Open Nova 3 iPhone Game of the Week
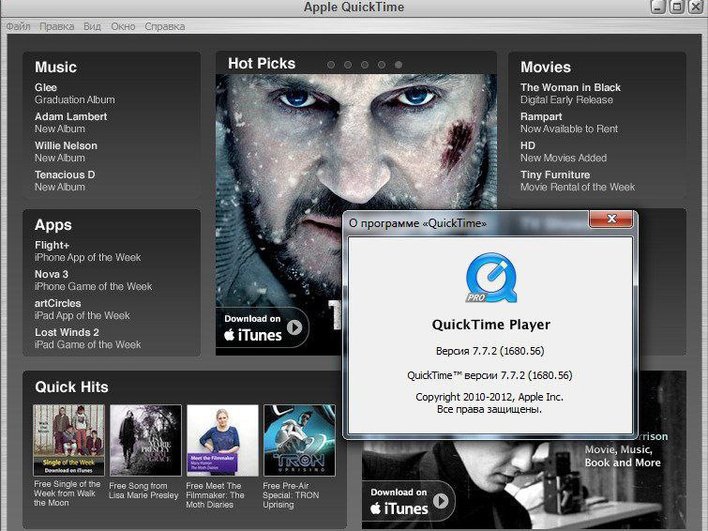Image resolution: width=708 pixels, height=531 pixels. pos(93,280)
